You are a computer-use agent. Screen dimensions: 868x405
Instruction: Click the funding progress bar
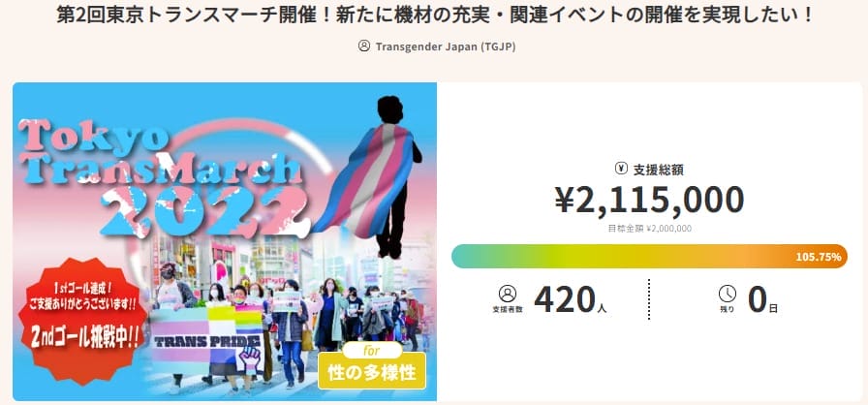[x=620, y=257]
